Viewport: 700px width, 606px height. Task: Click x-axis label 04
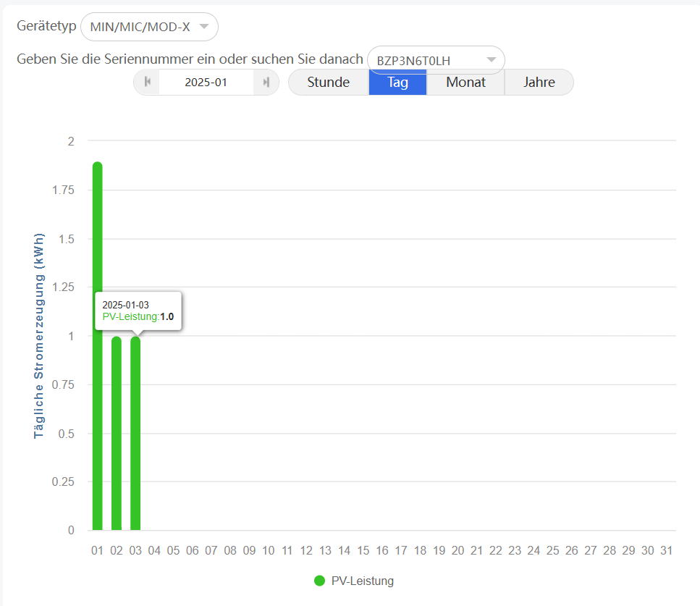click(154, 551)
